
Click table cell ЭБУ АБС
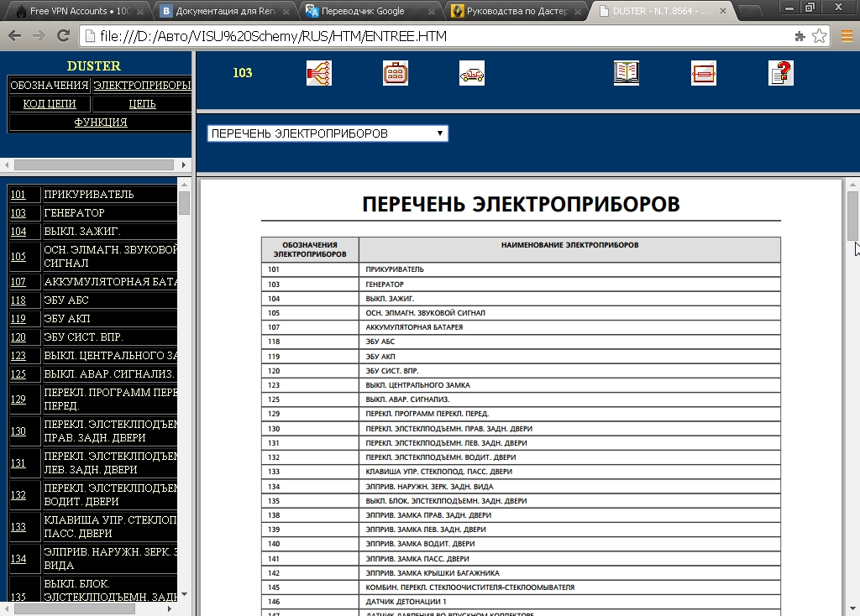570,342
